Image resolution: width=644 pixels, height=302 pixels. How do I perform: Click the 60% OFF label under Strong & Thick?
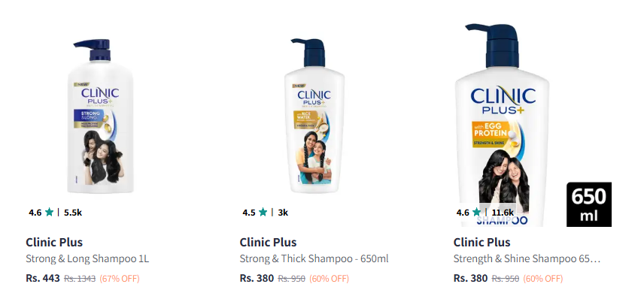click(329, 279)
